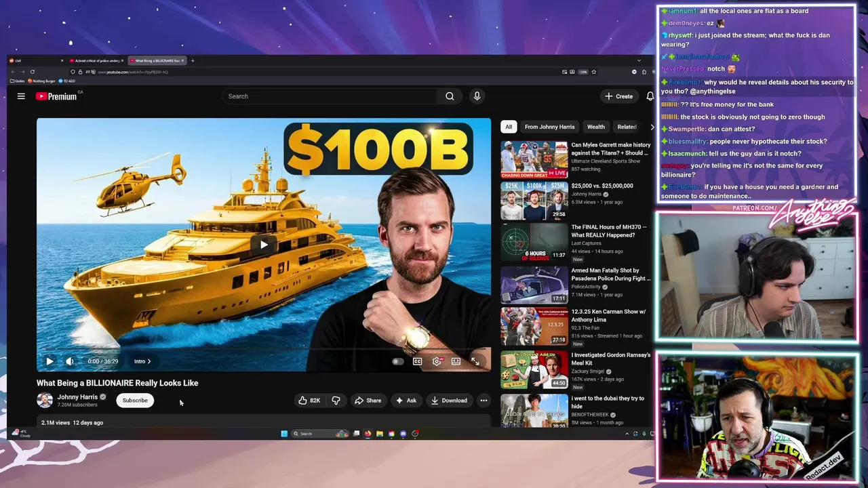Share the video
This screenshot has width=868, height=488.
coord(368,401)
